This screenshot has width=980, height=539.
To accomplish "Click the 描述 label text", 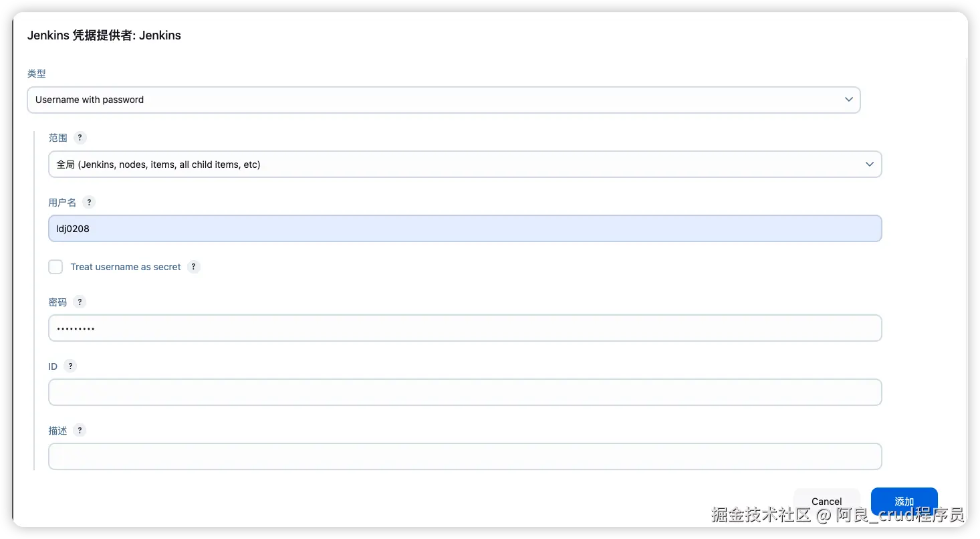I will coord(58,431).
